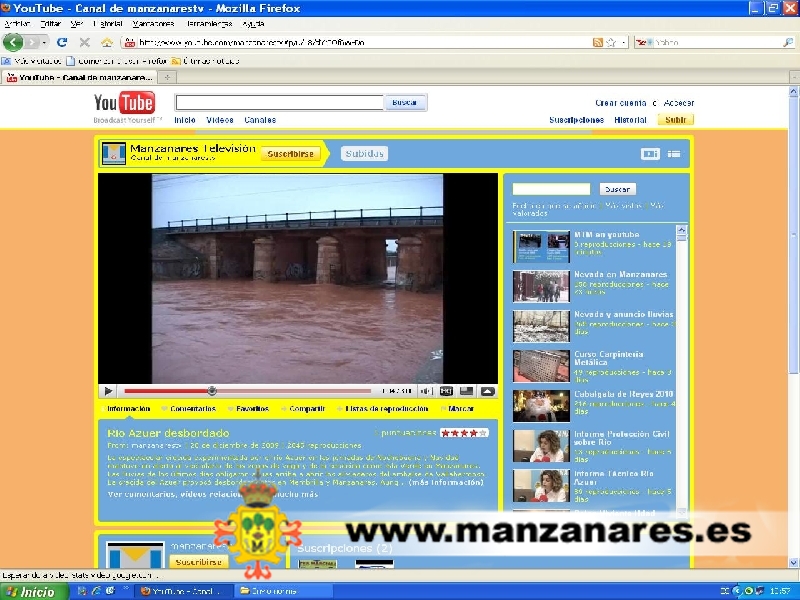The height and width of the screenshot is (600, 800).
Task: Select the YouTube Canal de manzanares tab
Action: tap(79, 78)
